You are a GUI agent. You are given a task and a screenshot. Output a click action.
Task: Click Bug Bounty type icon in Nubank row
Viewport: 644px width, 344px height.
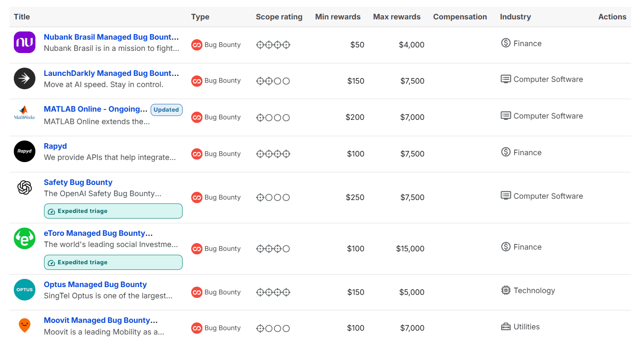pyautogui.click(x=197, y=45)
